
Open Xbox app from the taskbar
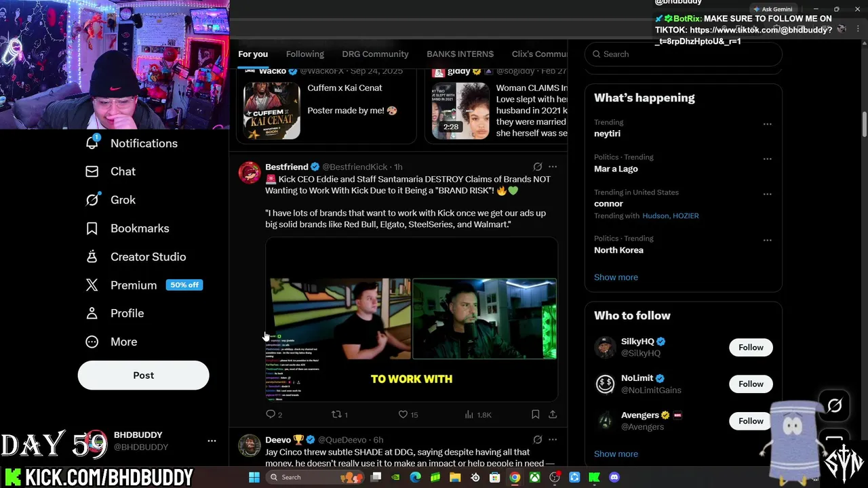(535, 477)
